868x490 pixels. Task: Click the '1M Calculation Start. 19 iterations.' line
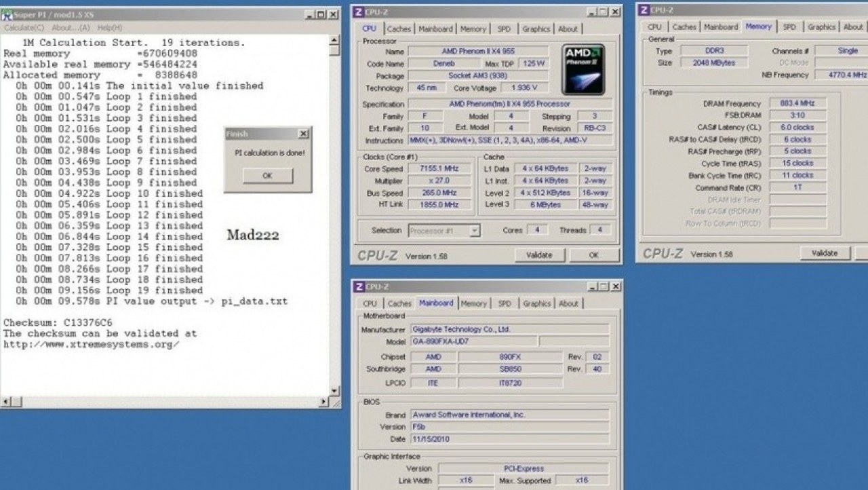pyautogui.click(x=134, y=43)
